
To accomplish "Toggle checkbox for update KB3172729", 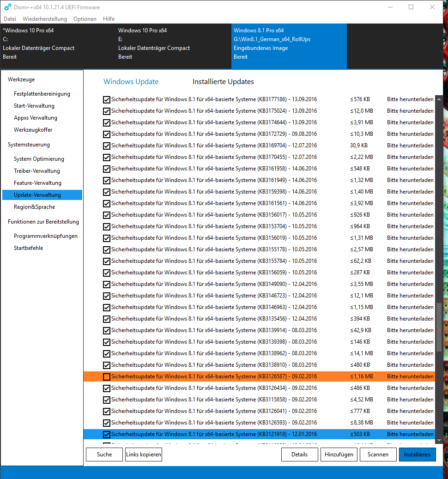I will [107, 134].
